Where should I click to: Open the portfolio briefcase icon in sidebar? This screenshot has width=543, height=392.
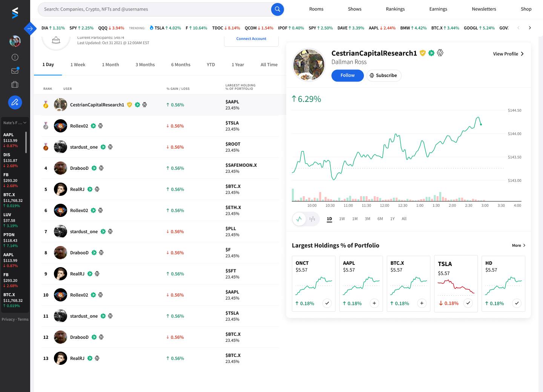[x=15, y=84]
